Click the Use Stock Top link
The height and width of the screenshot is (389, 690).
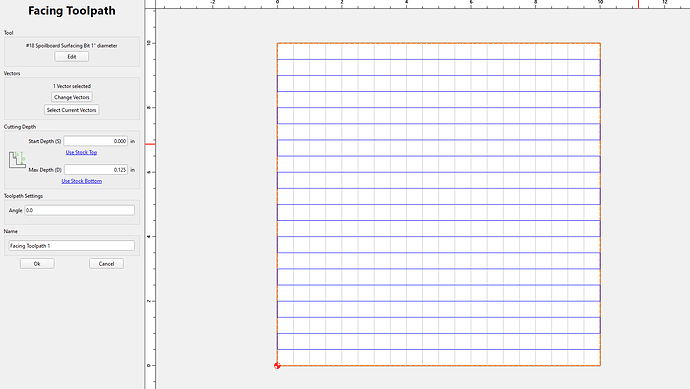[81, 152]
